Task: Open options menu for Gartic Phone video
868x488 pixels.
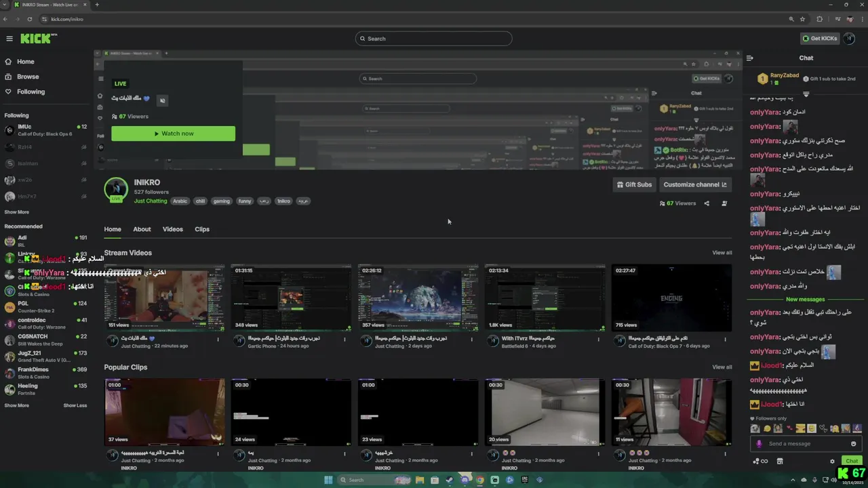Action: (x=344, y=340)
